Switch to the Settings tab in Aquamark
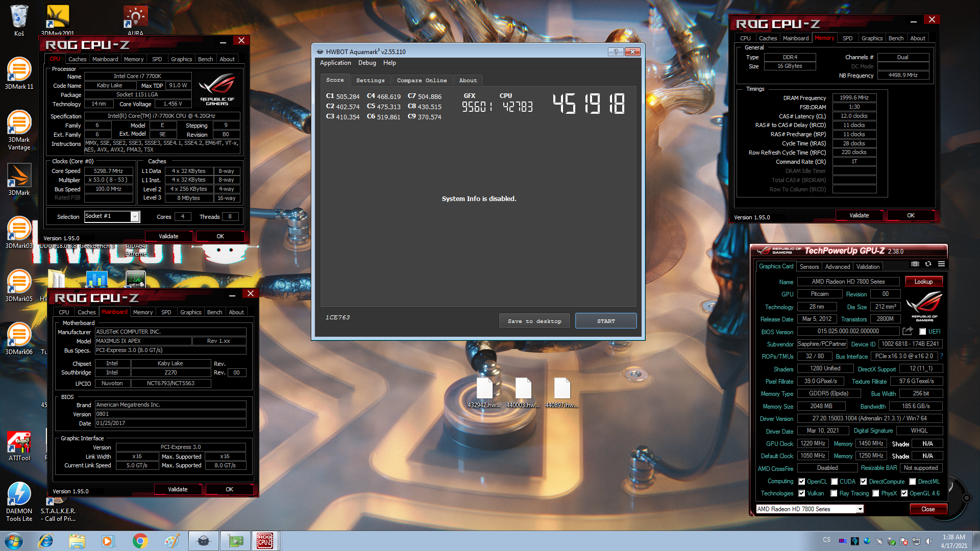The image size is (980, 551). point(370,81)
